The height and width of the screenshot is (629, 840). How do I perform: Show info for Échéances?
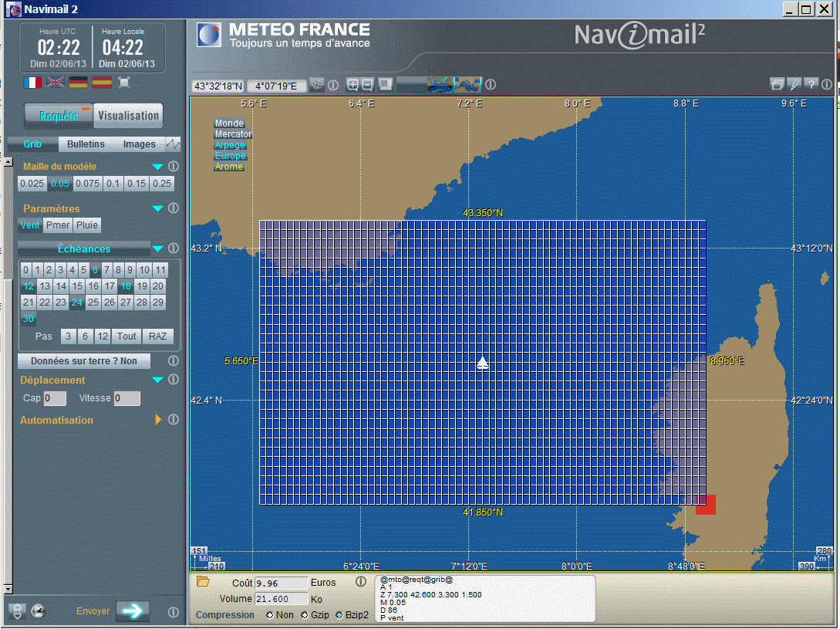[173, 249]
